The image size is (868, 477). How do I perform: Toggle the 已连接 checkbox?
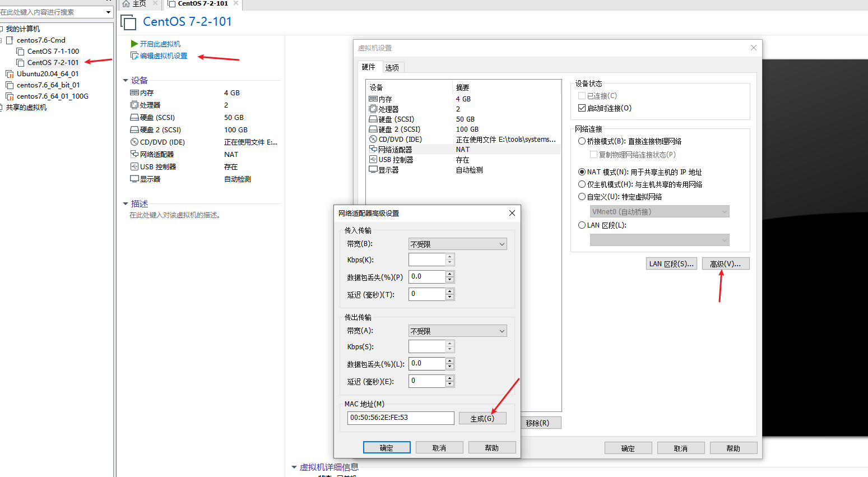[x=582, y=96]
